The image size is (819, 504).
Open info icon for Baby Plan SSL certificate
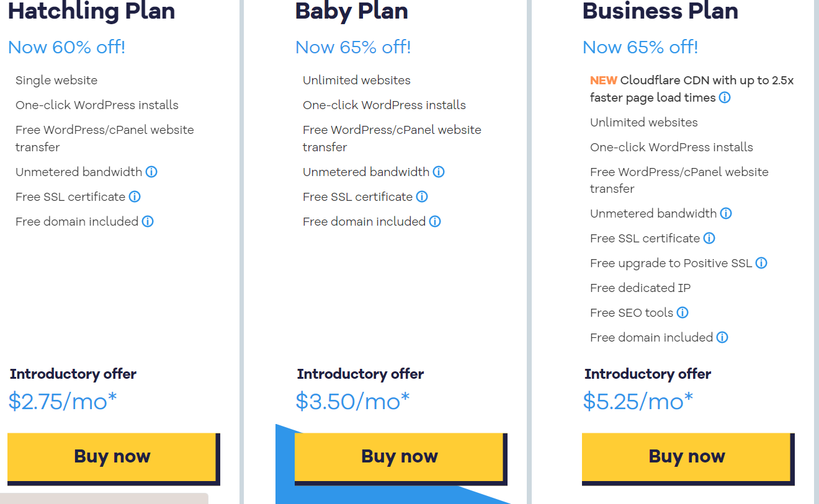[422, 197]
